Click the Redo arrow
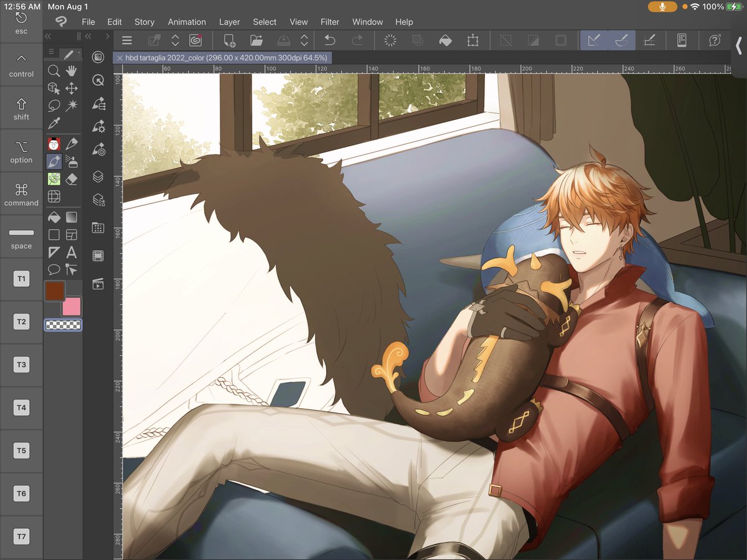 pyautogui.click(x=357, y=40)
